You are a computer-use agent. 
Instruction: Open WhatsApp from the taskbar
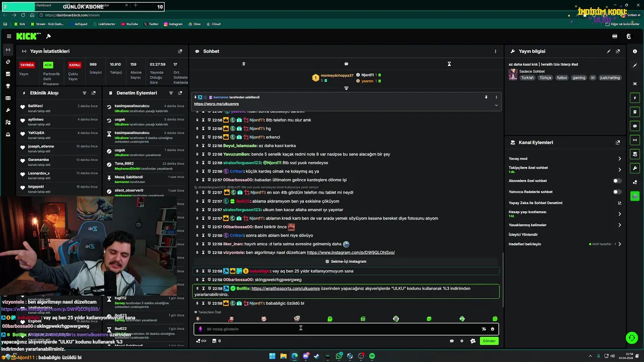point(339,356)
